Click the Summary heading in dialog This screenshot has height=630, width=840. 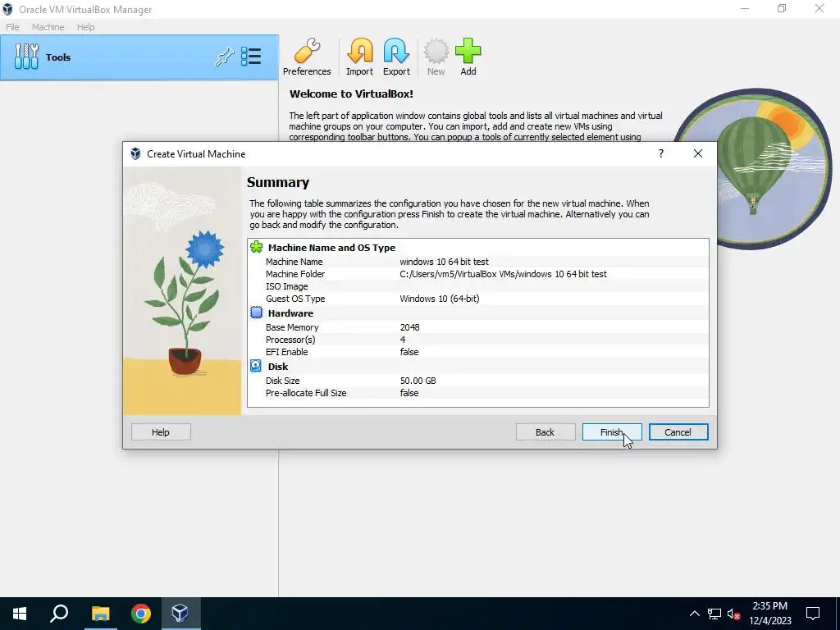click(x=278, y=182)
